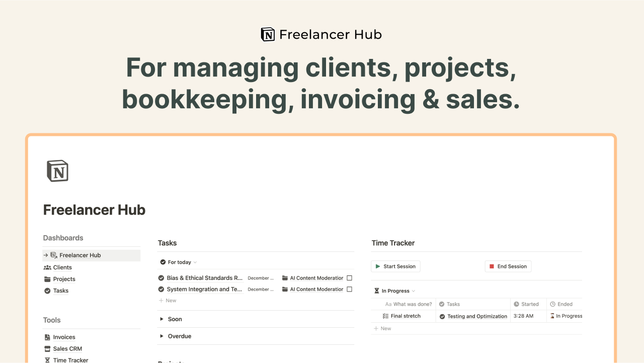This screenshot has width=644, height=363.
Task: Click the completed circle on Bias & Ethical Standards
Action: pos(162,277)
